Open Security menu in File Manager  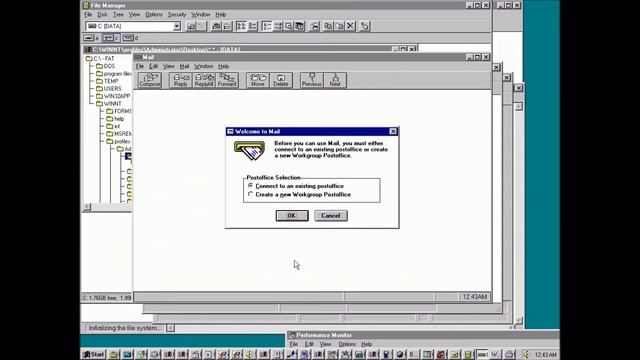click(x=177, y=14)
